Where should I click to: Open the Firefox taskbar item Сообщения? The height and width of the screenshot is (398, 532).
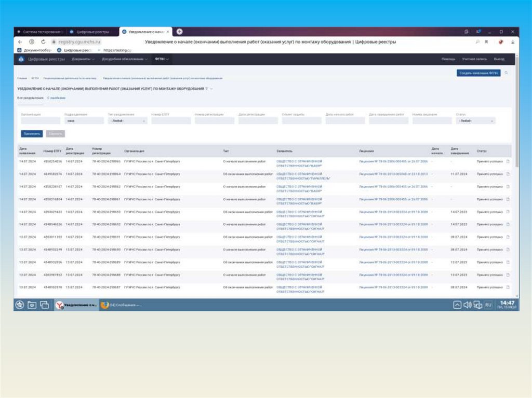point(122,305)
